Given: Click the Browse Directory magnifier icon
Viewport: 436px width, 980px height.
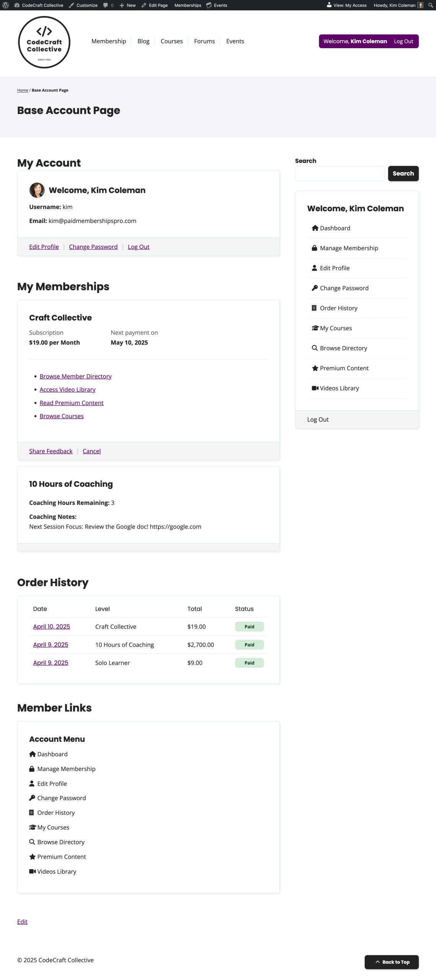Looking at the screenshot, I should click(x=315, y=348).
